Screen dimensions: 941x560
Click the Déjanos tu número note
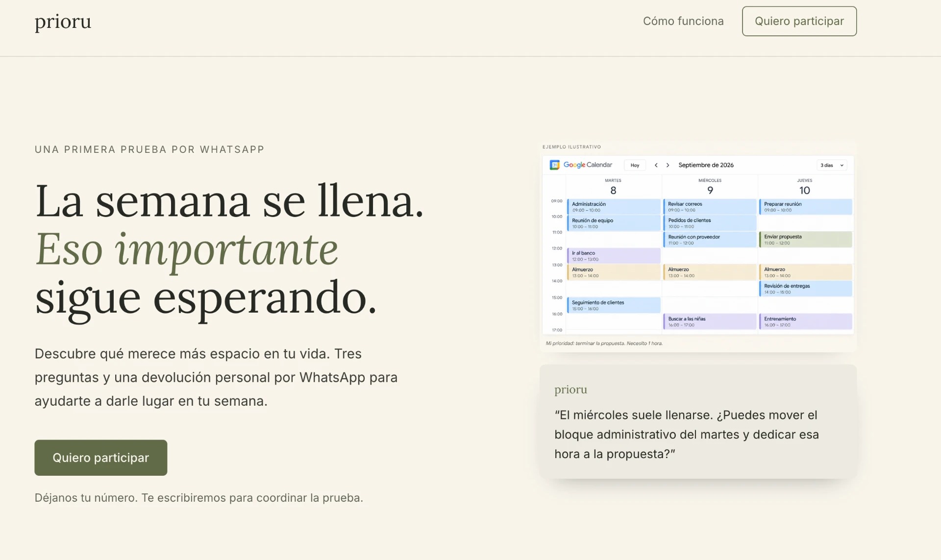click(199, 498)
